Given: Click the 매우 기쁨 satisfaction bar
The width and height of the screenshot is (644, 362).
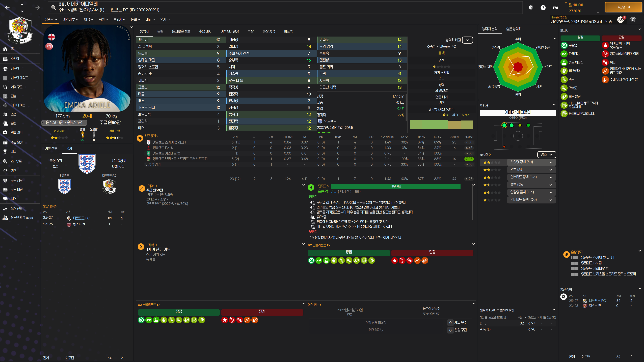Looking at the screenshot, I should pos(396,186).
